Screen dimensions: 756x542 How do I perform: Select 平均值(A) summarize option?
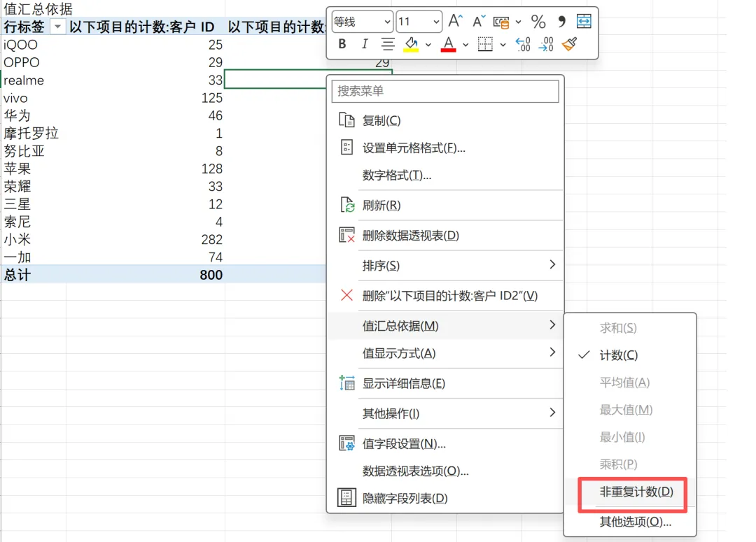coord(625,383)
